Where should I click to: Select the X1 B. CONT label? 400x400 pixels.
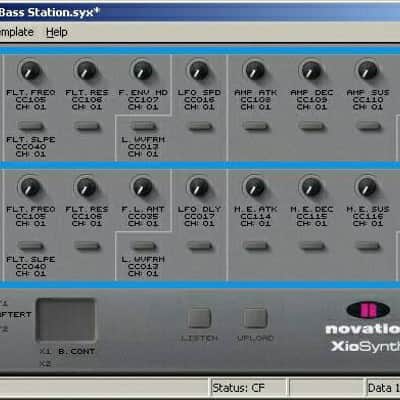coord(68,351)
